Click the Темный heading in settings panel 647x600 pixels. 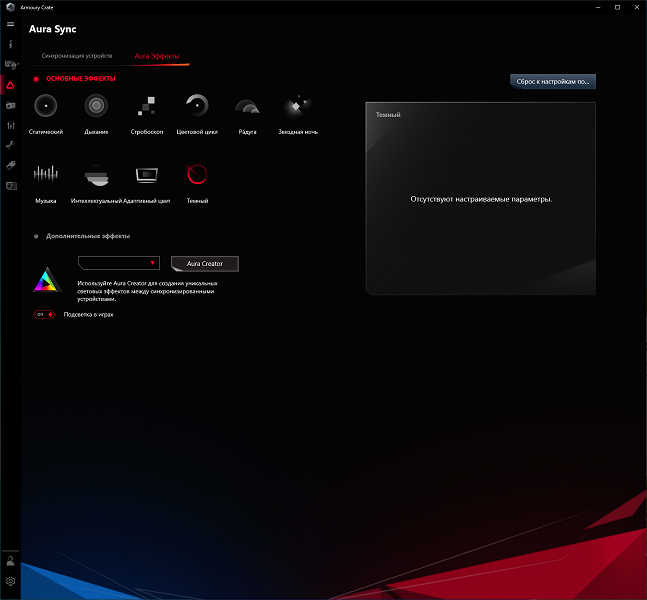[x=388, y=115]
